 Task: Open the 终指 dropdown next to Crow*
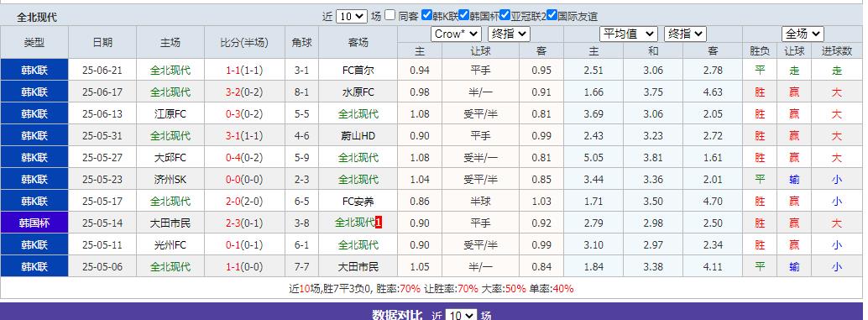click(510, 34)
